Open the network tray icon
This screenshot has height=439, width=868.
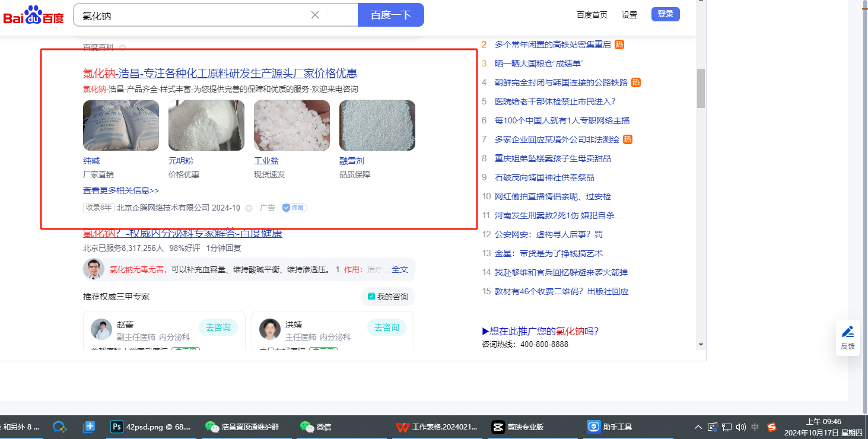tap(727, 427)
